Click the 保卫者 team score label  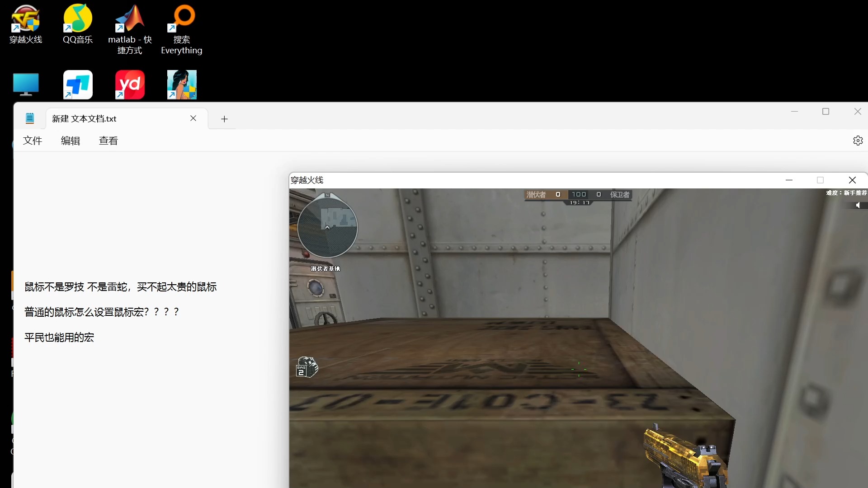(620, 194)
